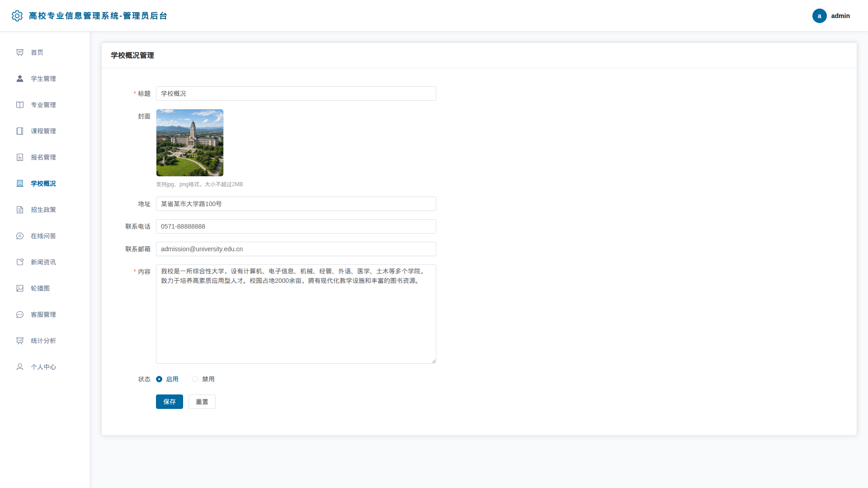The width and height of the screenshot is (868, 488).
Task: Open 轮播图 management
Action: (45, 288)
